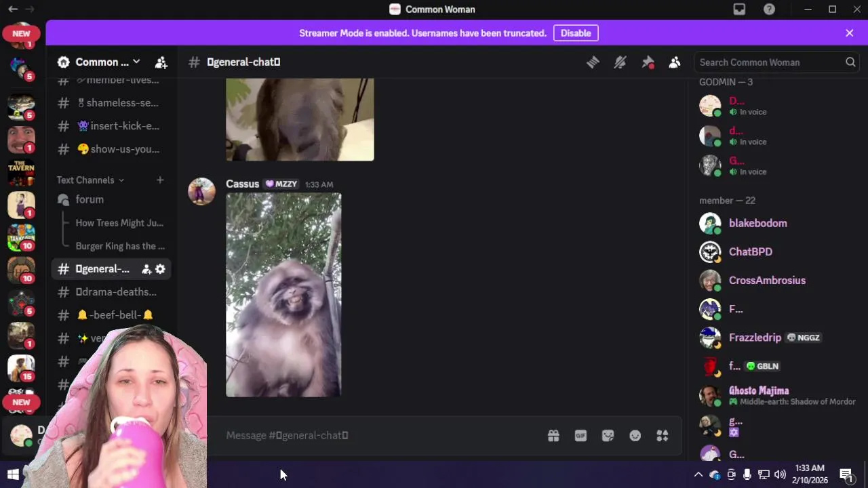Show hidden system tray icons chevron
Viewport: 868px width, 488px height.
(698, 474)
